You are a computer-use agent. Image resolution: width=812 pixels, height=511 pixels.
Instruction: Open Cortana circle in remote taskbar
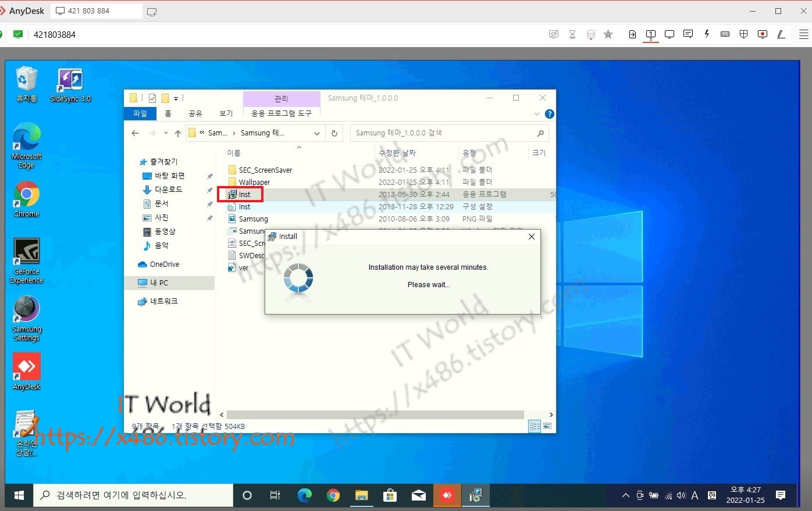coord(247,495)
